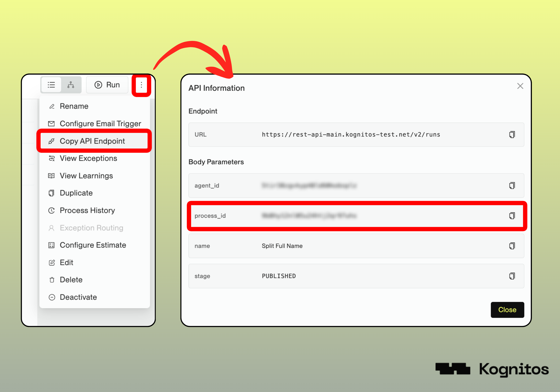
Task: Open View Exceptions
Action: pos(88,159)
